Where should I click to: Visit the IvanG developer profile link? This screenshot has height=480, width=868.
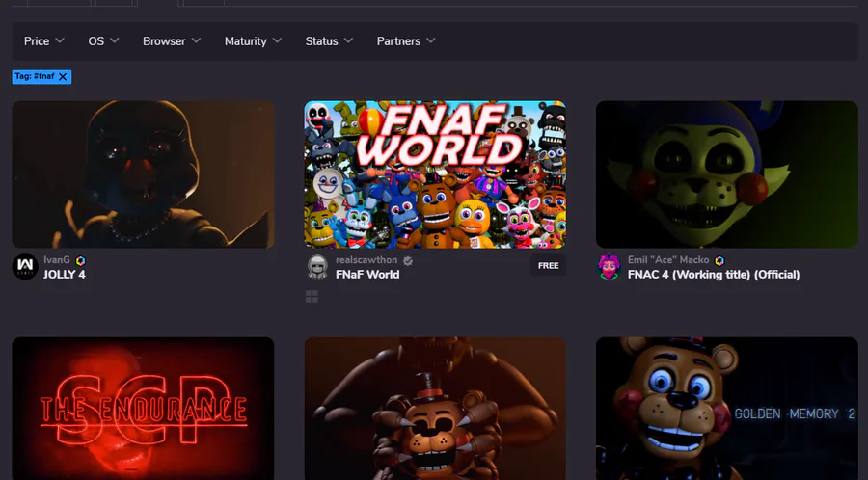[57, 260]
